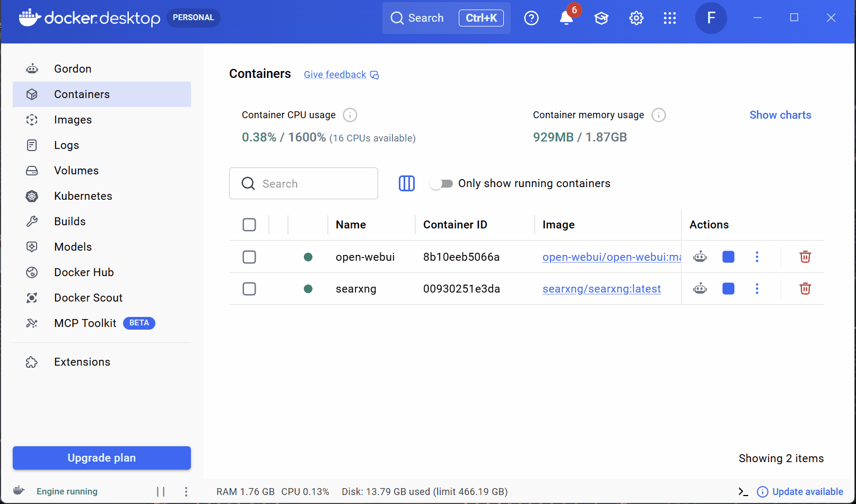Open Logs in the sidebar
Screen dimensions: 856x504
[x=102, y=145]
